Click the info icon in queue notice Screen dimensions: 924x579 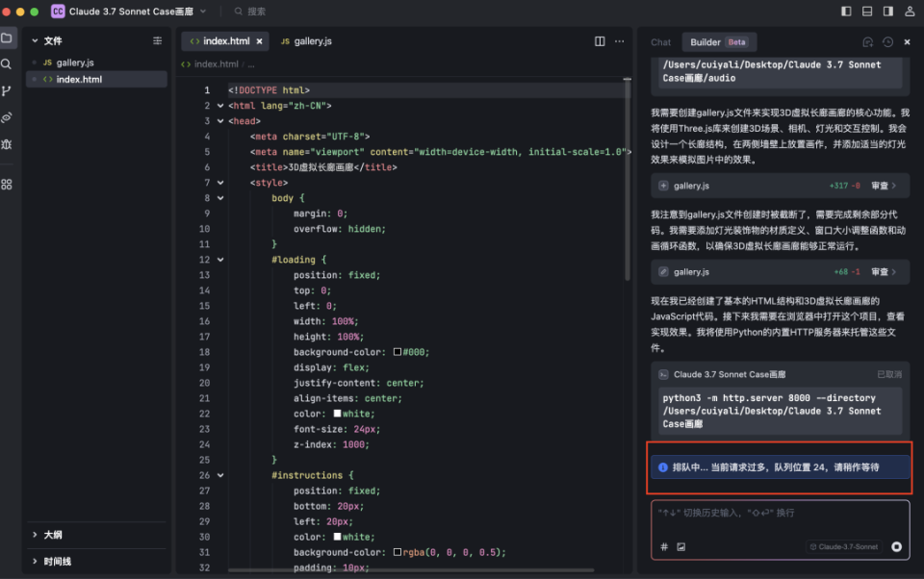pyautogui.click(x=663, y=467)
